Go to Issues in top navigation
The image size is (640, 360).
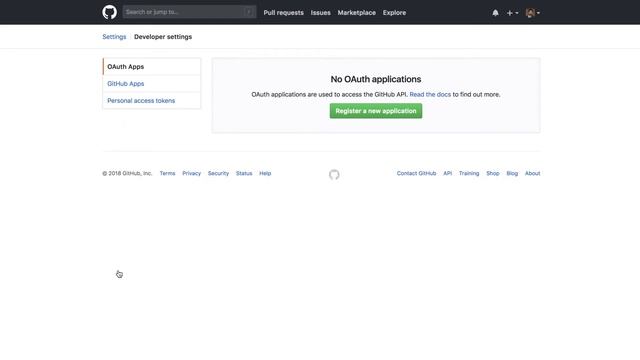click(x=320, y=13)
